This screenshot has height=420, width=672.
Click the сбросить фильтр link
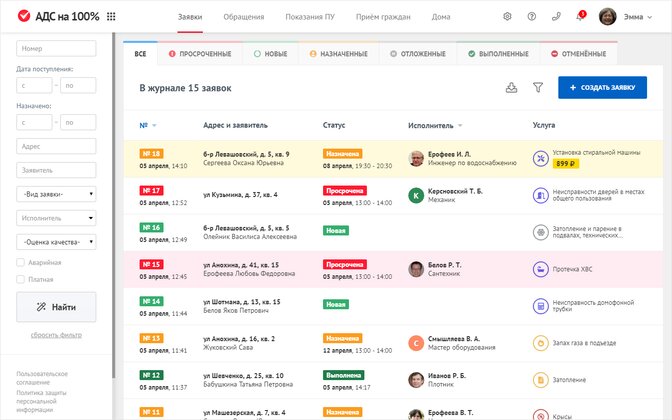click(56, 334)
